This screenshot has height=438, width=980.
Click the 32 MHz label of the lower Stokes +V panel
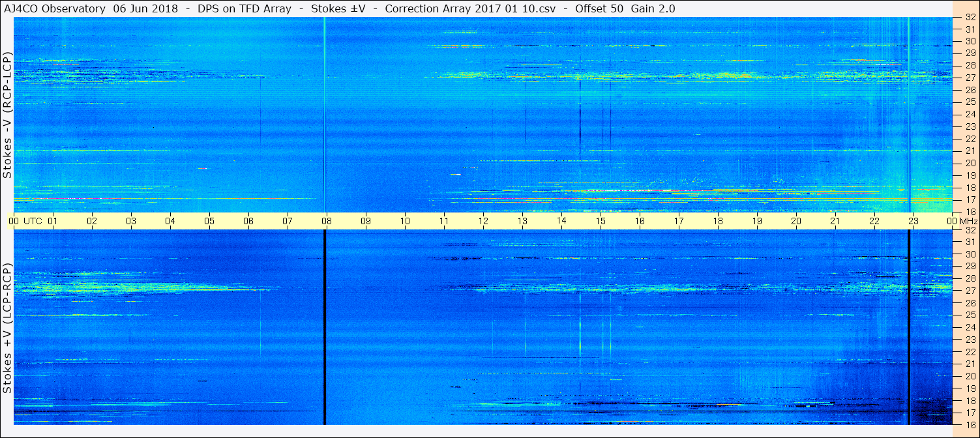coord(970,230)
